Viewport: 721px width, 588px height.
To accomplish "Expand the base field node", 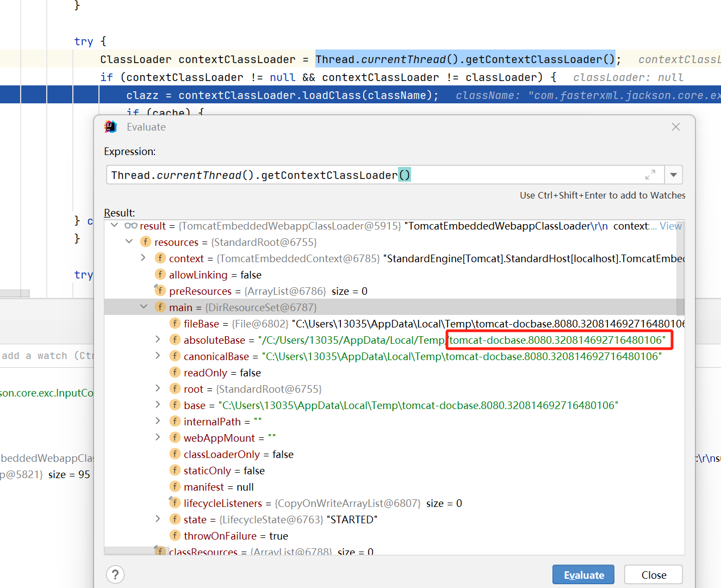I will [158, 405].
